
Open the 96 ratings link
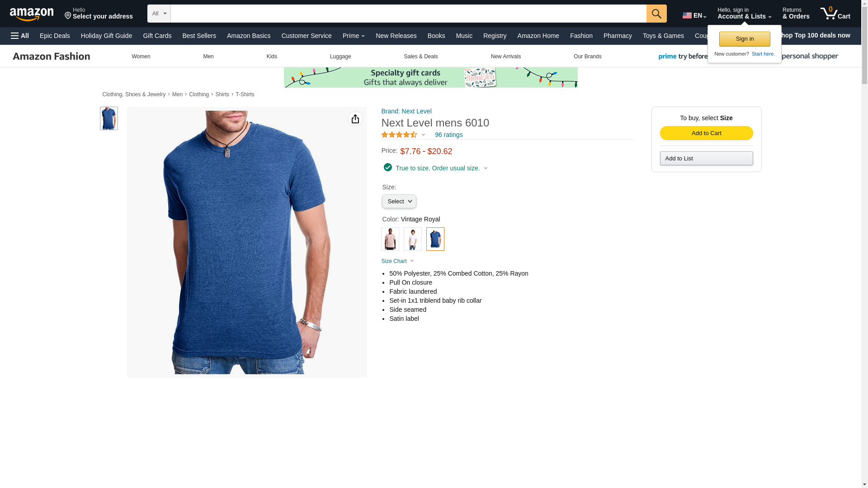click(x=448, y=135)
